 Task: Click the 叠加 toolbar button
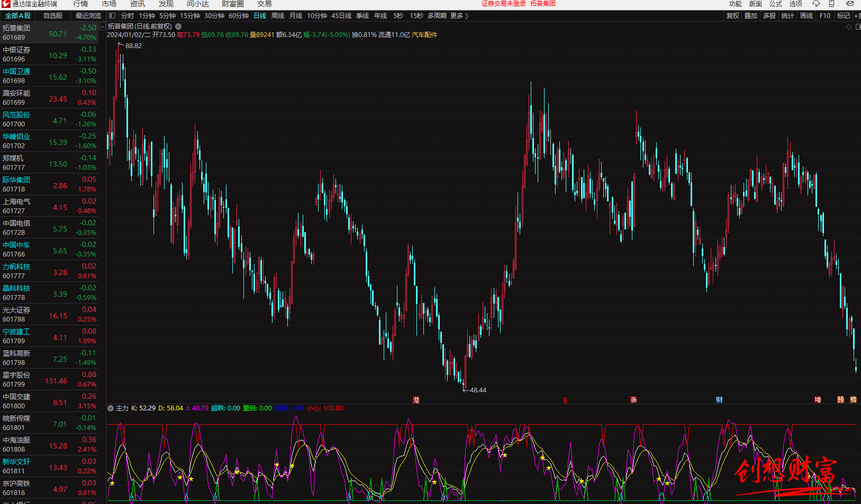pyautogui.click(x=751, y=16)
